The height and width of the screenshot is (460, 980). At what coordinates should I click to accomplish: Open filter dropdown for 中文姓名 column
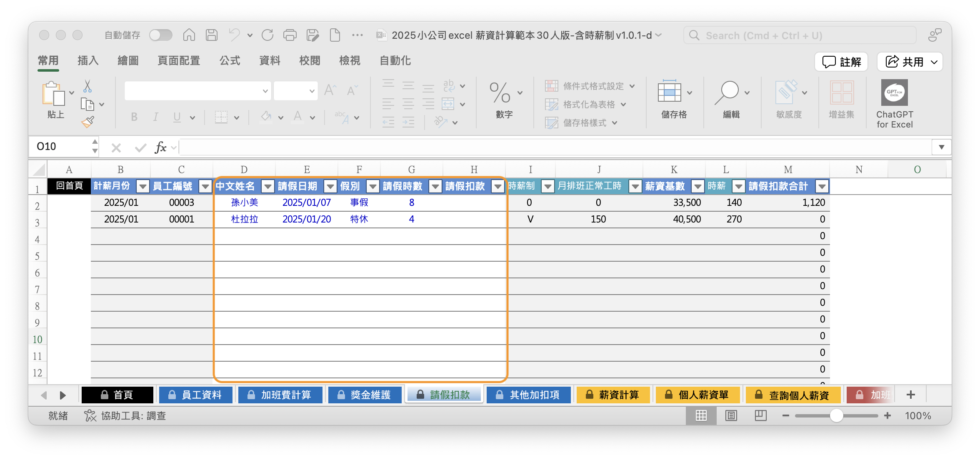[x=267, y=186]
